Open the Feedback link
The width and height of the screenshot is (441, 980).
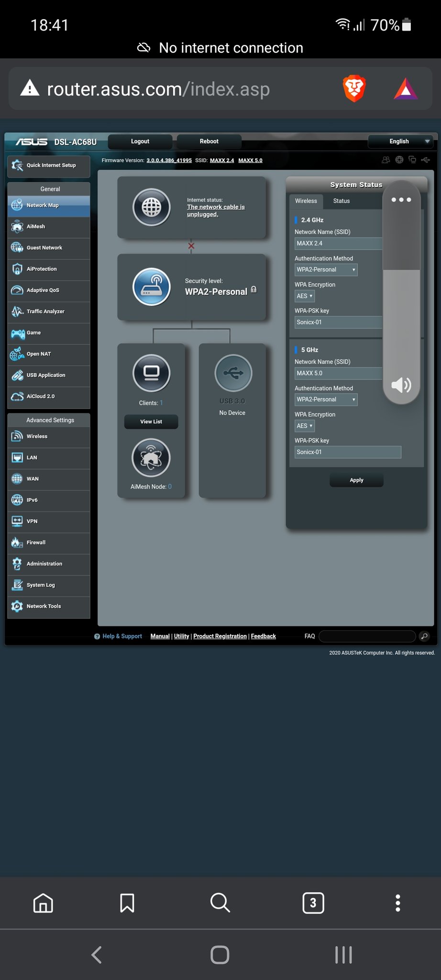[x=264, y=636]
